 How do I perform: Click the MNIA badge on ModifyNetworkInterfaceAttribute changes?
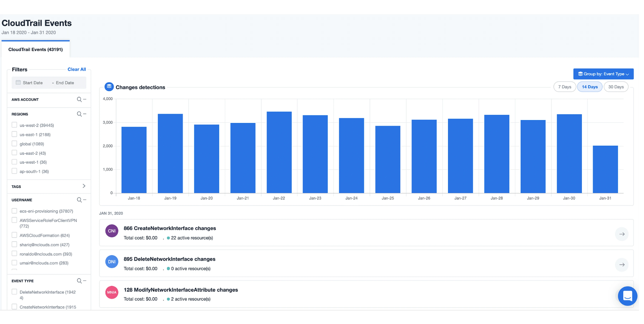(x=111, y=292)
